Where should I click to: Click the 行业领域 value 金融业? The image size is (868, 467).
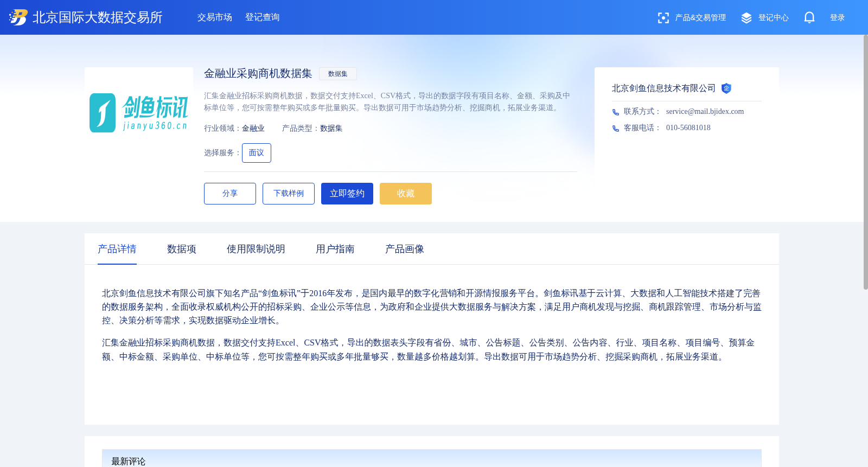click(253, 129)
